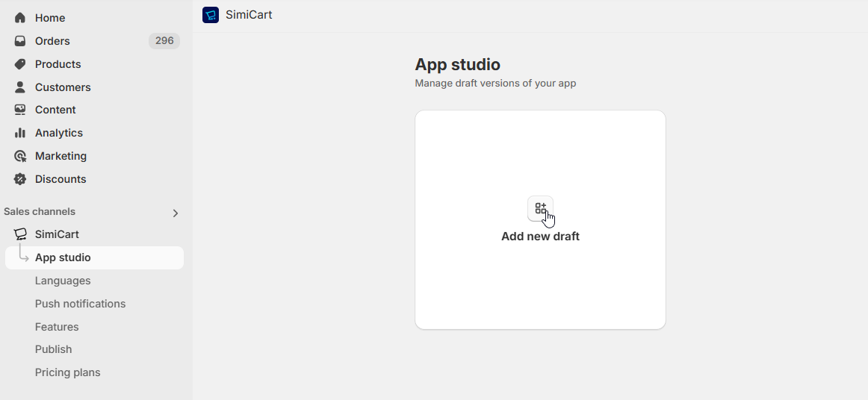
Task: Click the Marketing target icon
Action: [20, 156]
